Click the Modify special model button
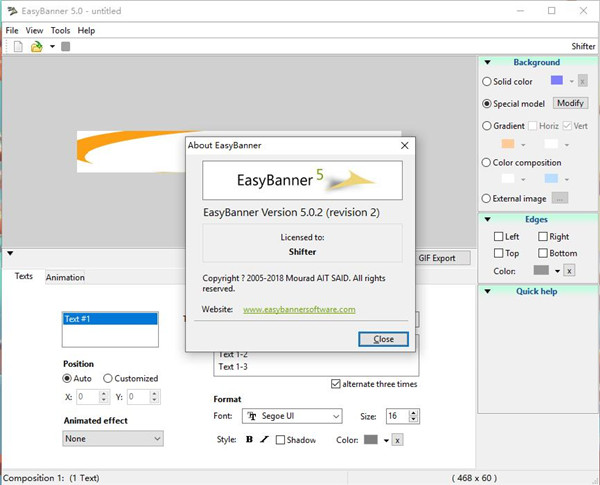Screen dimensions: 600x485 pyautogui.click(x=570, y=103)
